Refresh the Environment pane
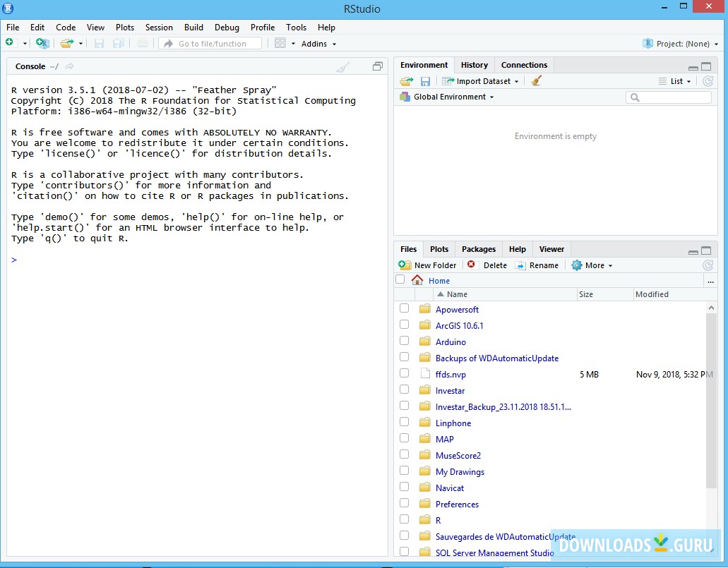The height and width of the screenshot is (568, 728). (708, 81)
